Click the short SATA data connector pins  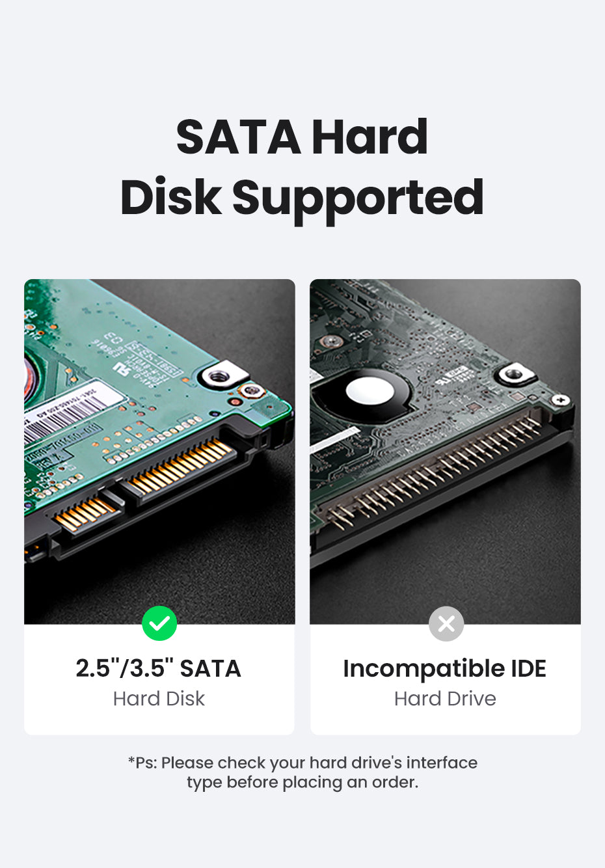tap(86, 512)
